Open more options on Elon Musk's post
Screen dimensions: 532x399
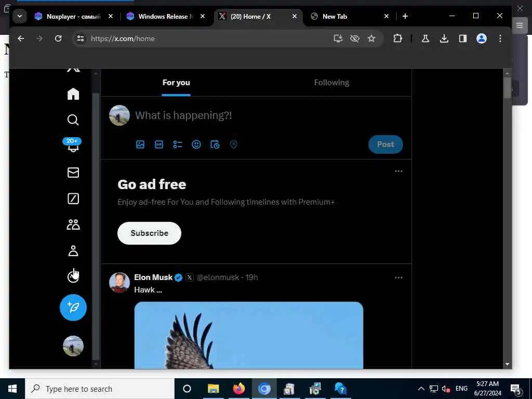(x=398, y=277)
